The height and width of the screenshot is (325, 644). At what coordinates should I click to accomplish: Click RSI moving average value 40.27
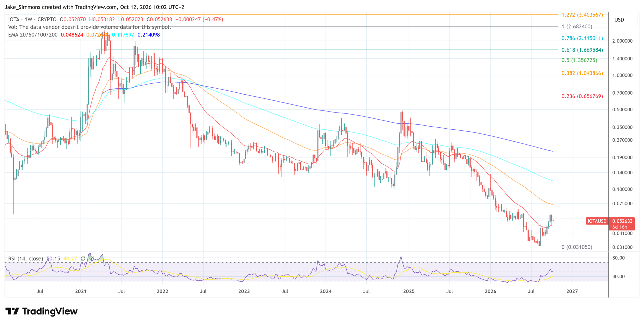point(70,259)
